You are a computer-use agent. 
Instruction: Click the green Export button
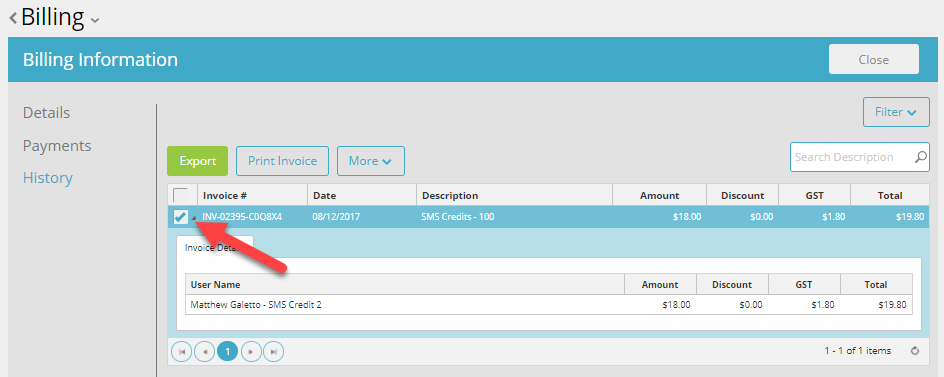(x=197, y=161)
